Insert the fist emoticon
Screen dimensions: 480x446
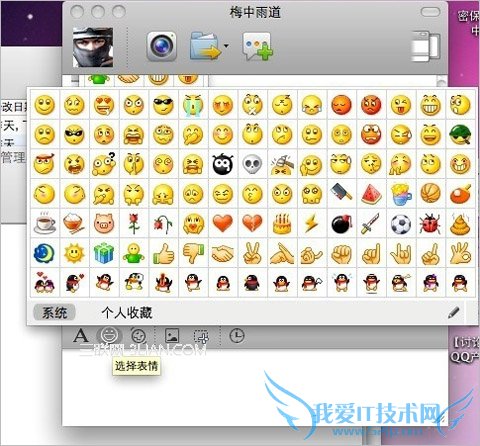click(341, 254)
